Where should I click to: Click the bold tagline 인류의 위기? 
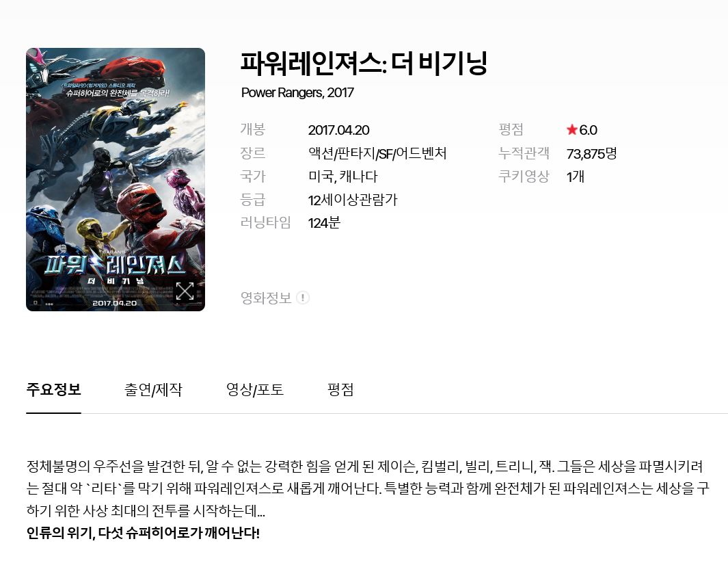coord(60,533)
